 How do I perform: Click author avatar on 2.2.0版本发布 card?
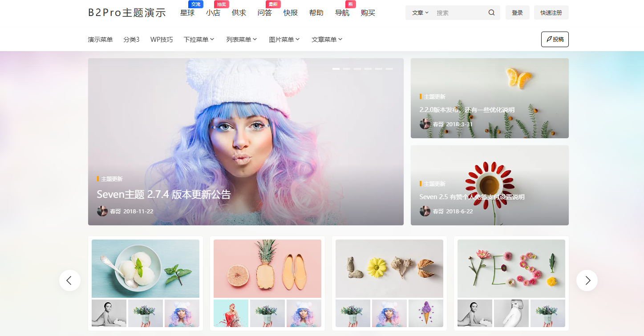pyautogui.click(x=425, y=124)
